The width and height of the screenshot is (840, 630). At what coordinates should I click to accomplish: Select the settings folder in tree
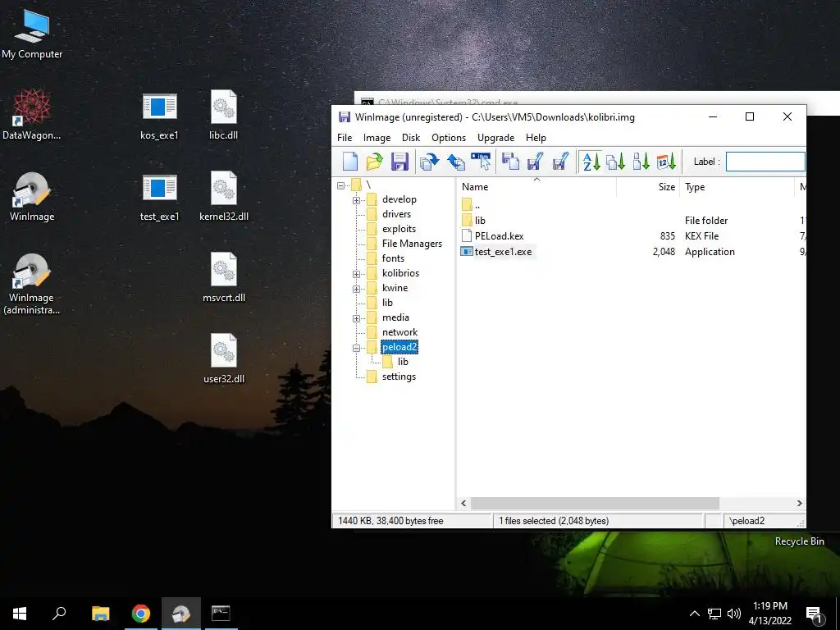tap(399, 377)
